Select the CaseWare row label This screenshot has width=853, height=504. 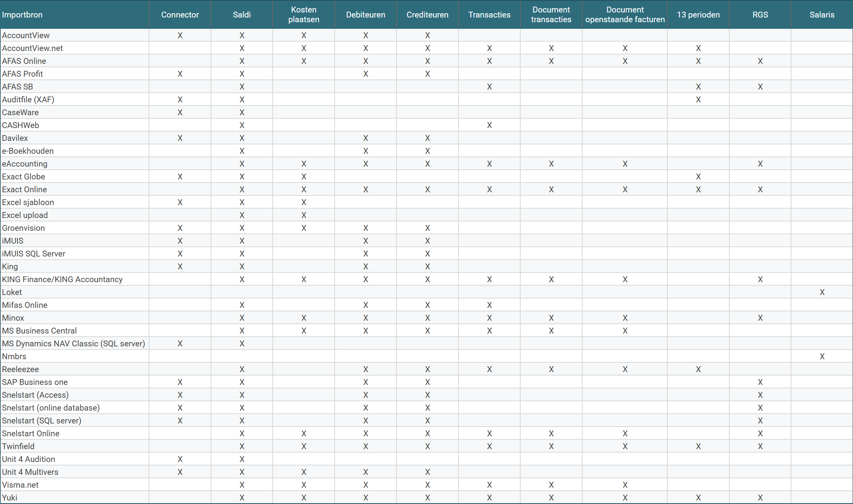click(20, 112)
